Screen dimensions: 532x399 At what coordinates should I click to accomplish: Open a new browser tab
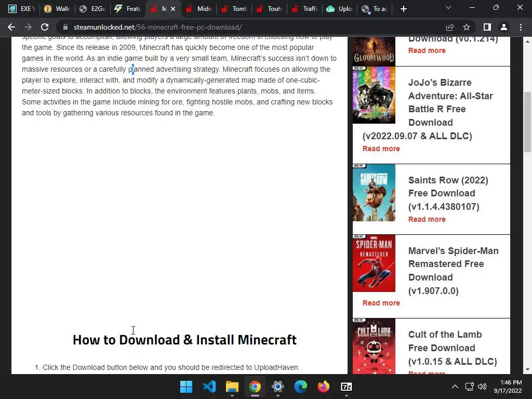[x=403, y=9]
